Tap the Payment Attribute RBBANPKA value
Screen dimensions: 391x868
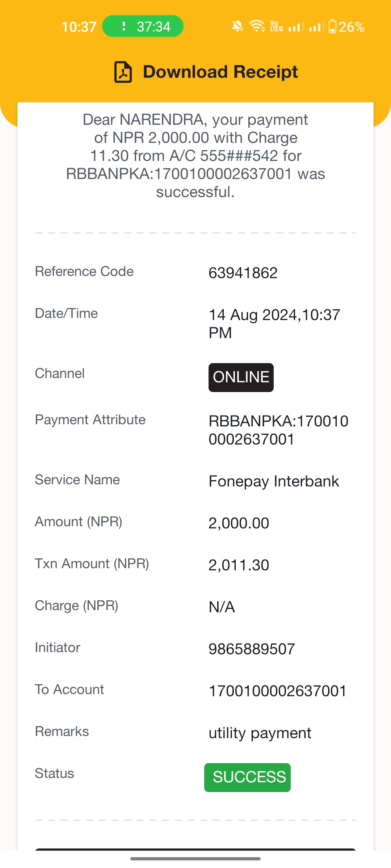(278, 430)
